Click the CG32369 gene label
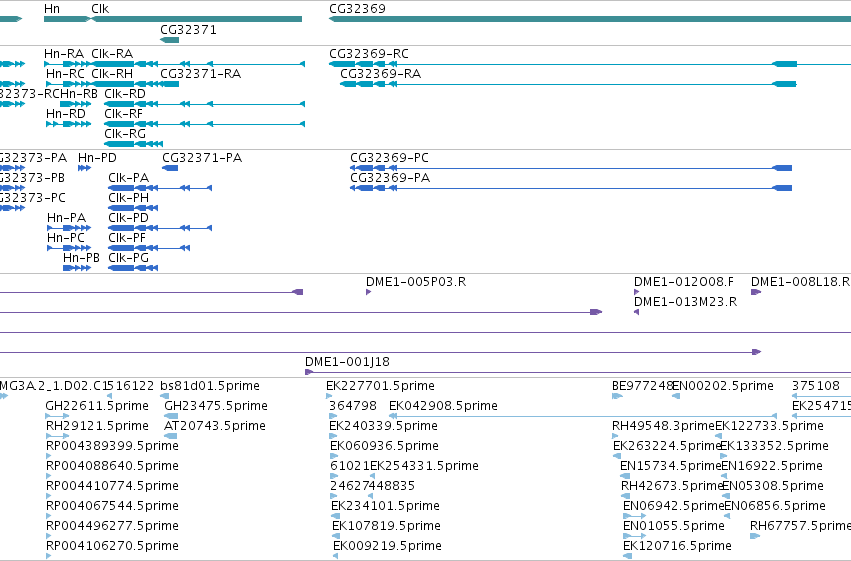This screenshot has height=561, width=851. [357, 9]
